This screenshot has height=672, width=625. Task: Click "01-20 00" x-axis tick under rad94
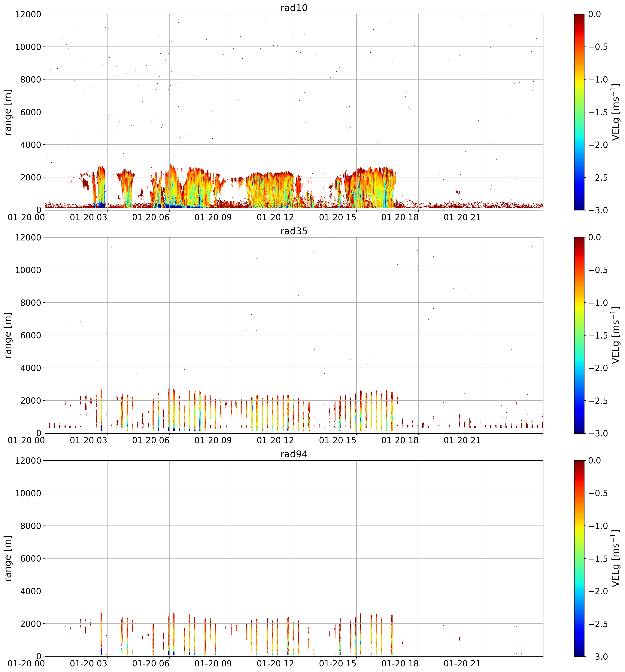(x=26, y=664)
